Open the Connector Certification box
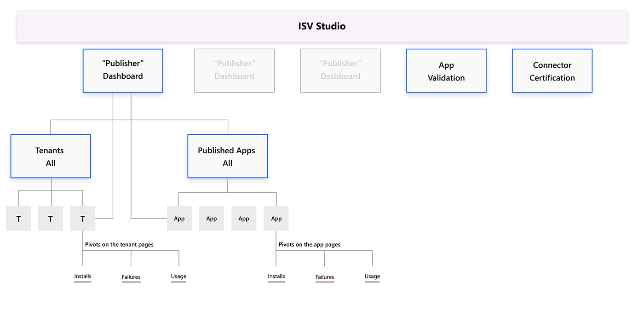Screen dimensions: 644x317 pyautogui.click(x=552, y=70)
